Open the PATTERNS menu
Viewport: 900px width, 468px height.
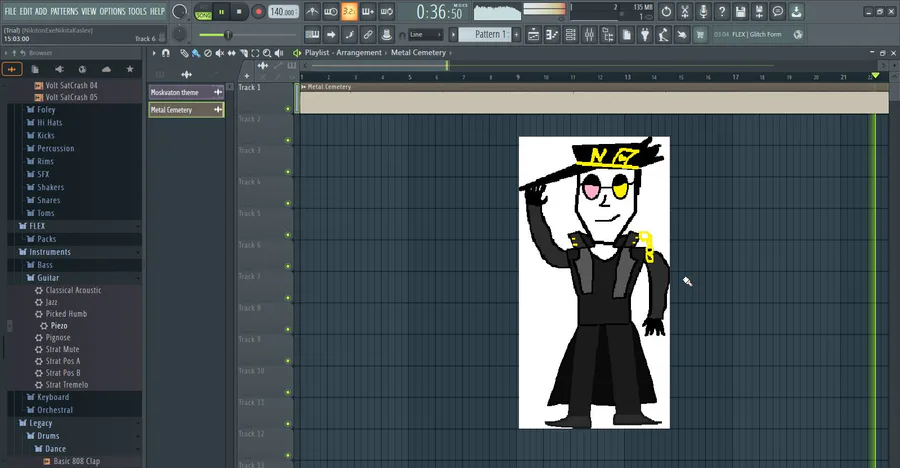64,11
